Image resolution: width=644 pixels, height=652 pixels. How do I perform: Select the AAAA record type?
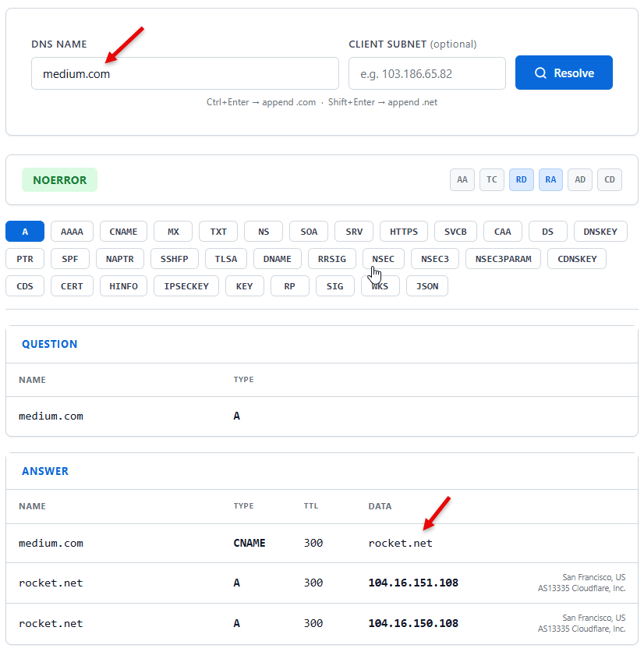[72, 232]
